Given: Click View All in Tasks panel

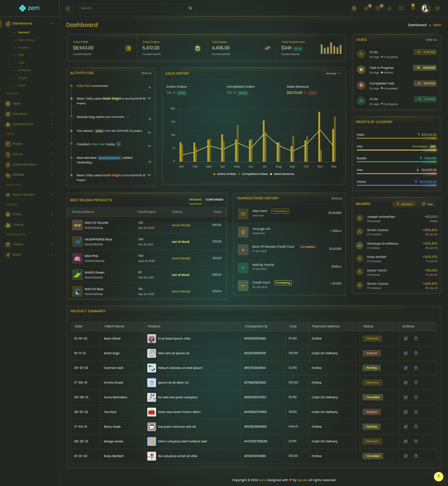Looking at the screenshot, I should pos(431,40).
